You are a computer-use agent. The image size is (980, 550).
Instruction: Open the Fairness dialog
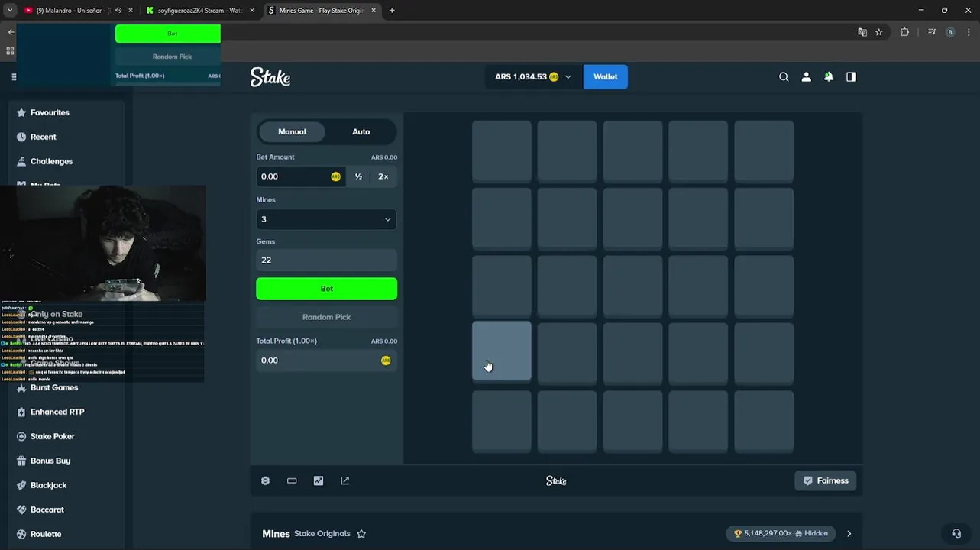[x=826, y=480]
